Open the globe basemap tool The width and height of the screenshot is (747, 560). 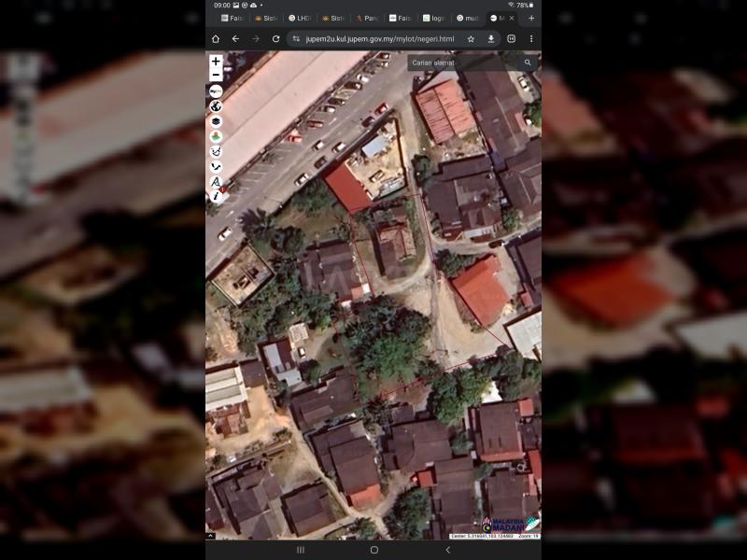point(216,106)
